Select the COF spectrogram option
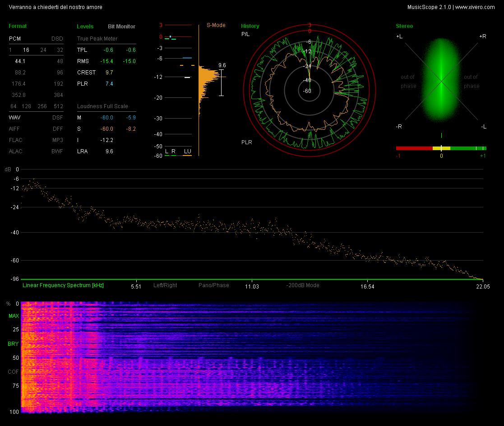504x426 pixels. 13,372
